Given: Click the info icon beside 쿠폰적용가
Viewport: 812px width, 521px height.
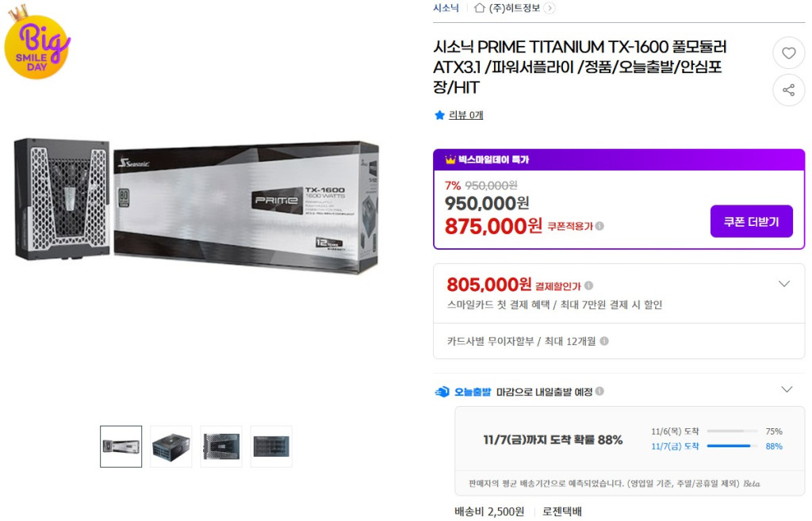Looking at the screenshot, I should 599,226.
